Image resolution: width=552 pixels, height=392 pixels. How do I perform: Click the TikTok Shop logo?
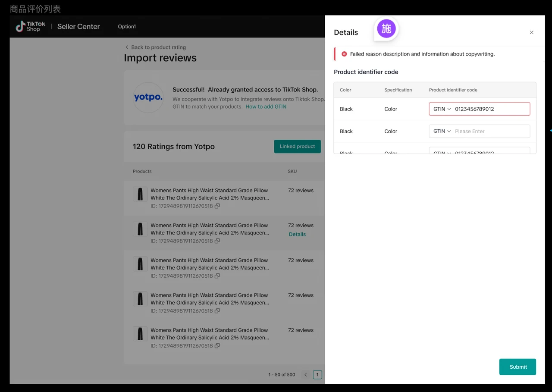pos(30,26)
